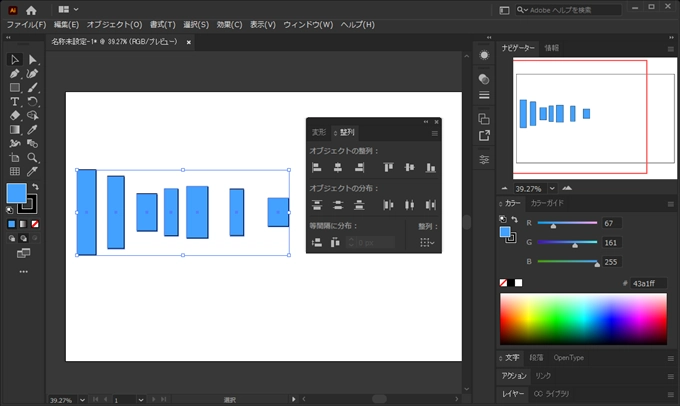This screenshot has height=406, width=680.
Task: Click vertical align top icon
Action: coord(388,167)
